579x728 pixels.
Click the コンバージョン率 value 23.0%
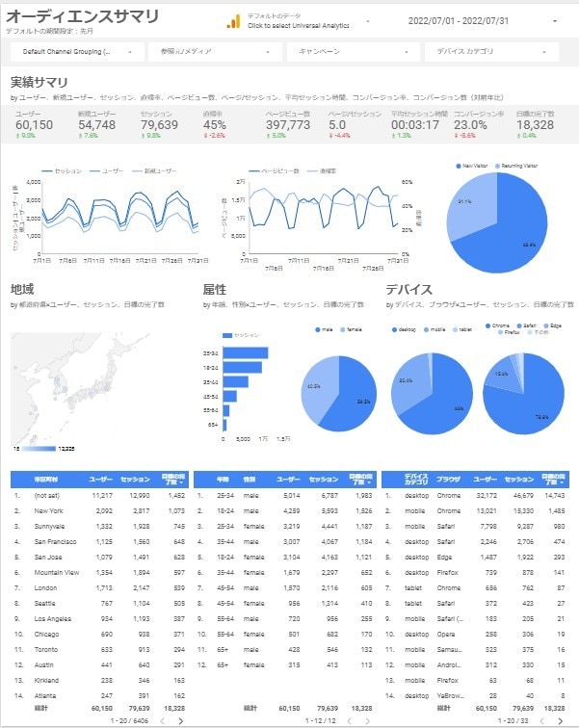tap(470, 125)
